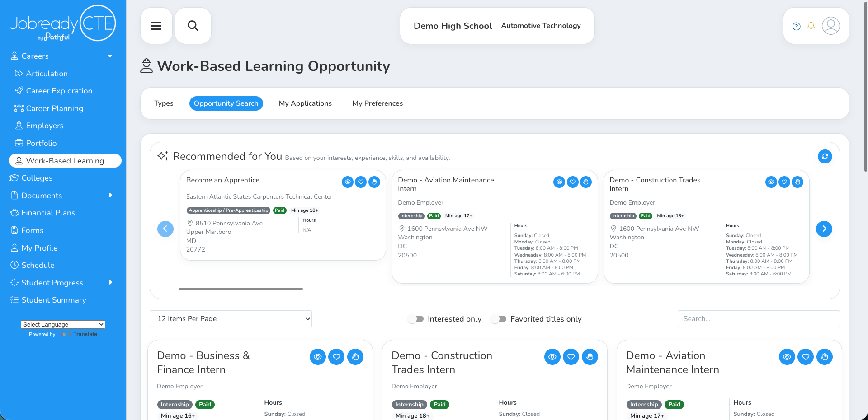Switch to the My Preferences tab

click(377, 103)
